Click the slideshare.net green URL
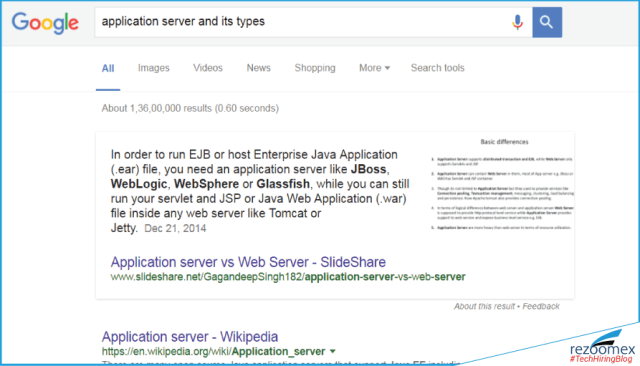The image size is (640, 366). click(x=288, y=277)
